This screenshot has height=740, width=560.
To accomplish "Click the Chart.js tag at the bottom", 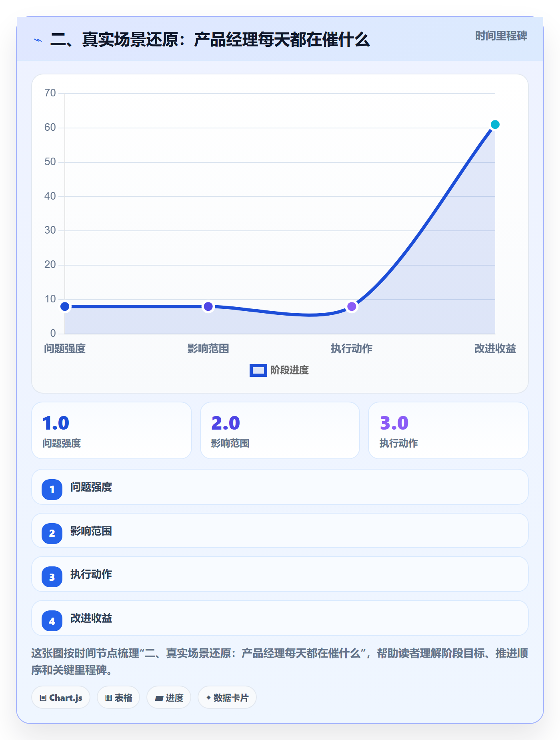I will [61, 698].
